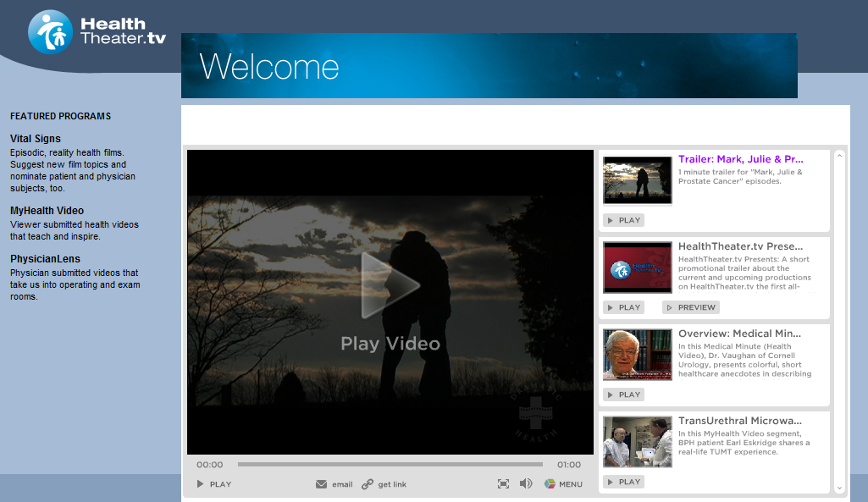Click the email envelope icon
868x502 pixels.
tap(321, 484)
